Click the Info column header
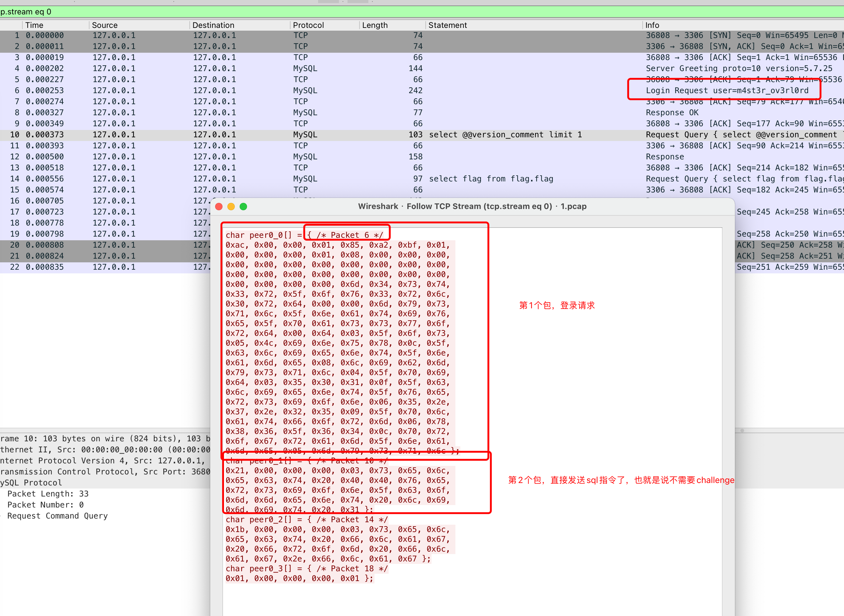The height and width of the screenshot is (616, 844). point(652,25)
